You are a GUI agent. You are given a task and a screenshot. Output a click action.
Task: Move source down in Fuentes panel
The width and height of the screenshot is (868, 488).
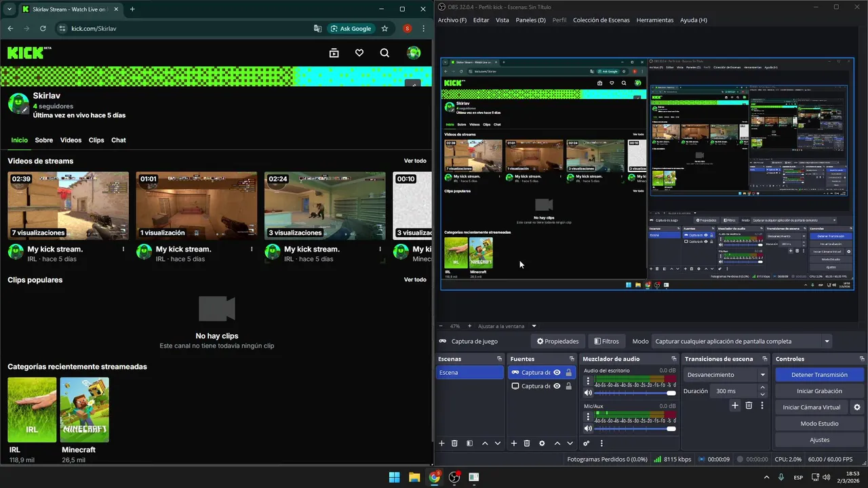[x=570, y=443]
